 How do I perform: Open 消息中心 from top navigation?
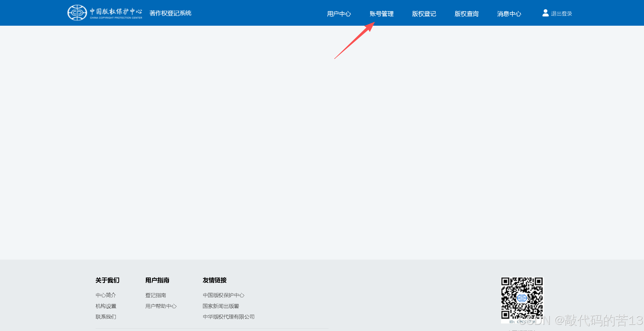click(509, 14)
